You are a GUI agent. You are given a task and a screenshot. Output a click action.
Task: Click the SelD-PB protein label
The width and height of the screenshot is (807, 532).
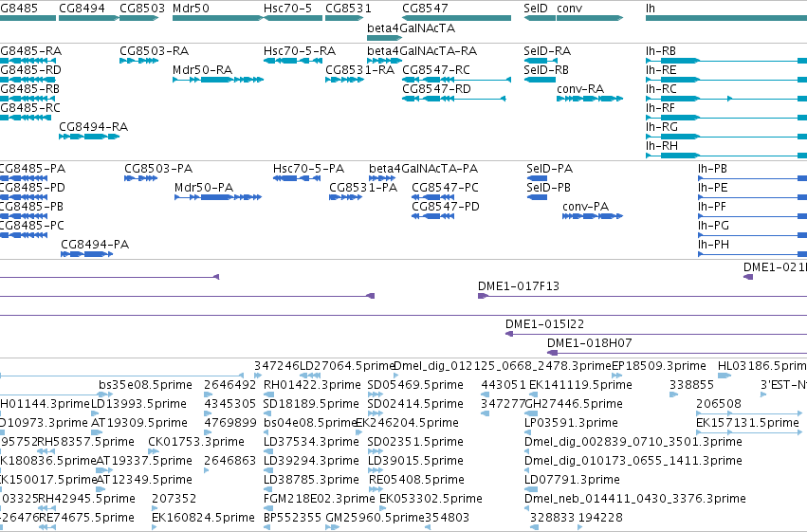pyautogui.click(x=549, y=188)
